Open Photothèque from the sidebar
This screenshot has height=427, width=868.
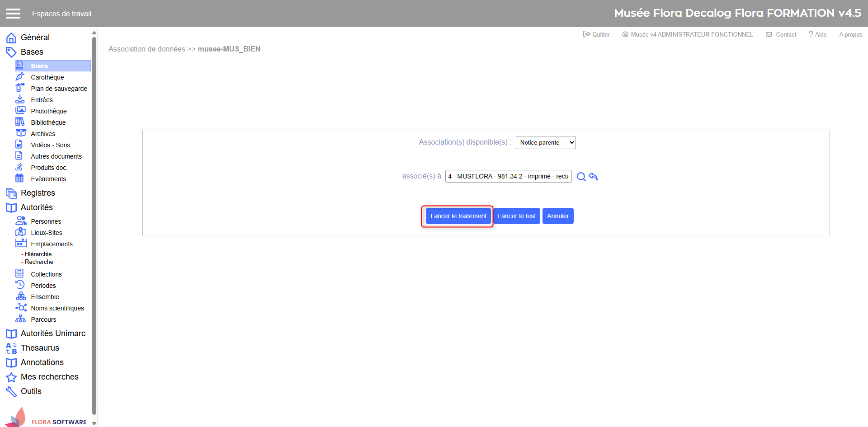[49, 111]
